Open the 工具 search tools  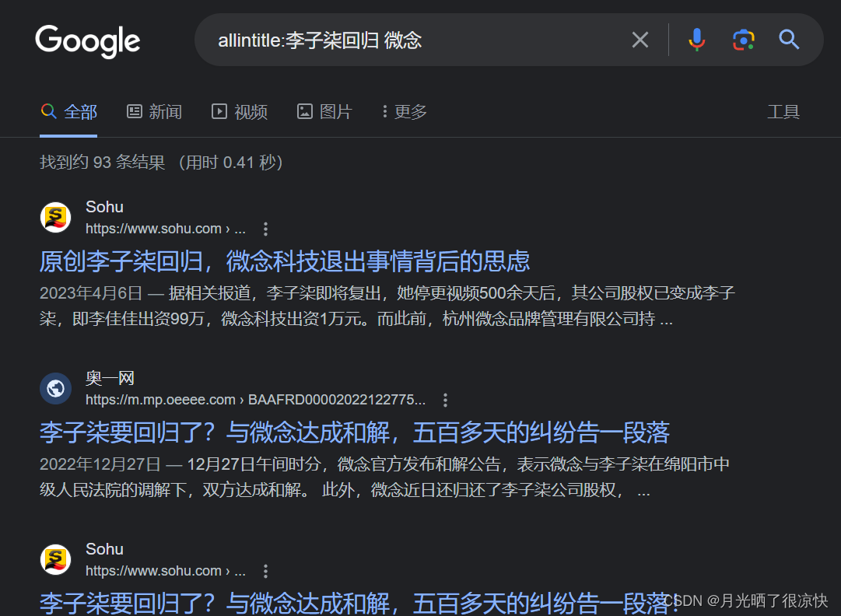783,112
